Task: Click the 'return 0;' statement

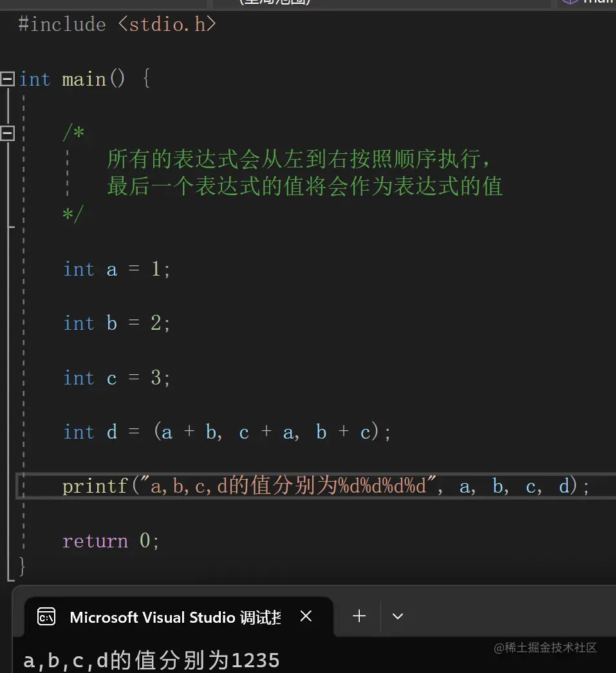Action: pyautogui.click(x=111, y=541)
